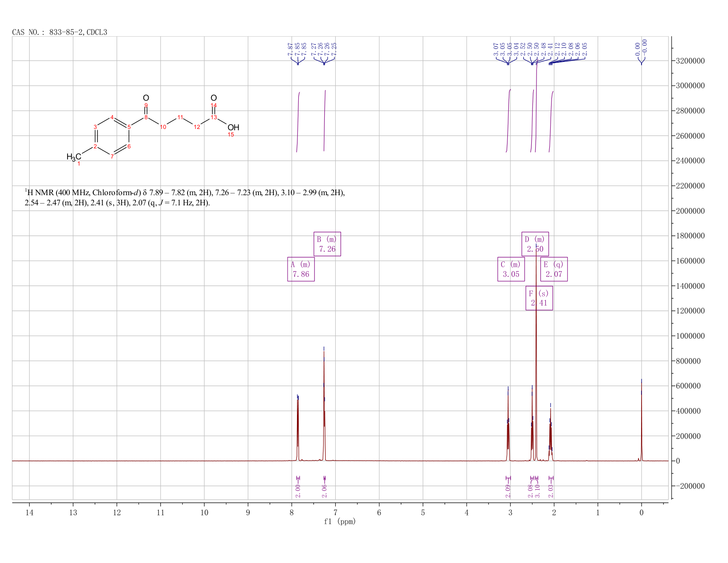Click the 'H3C' methyl group in the structure
This screenshot has height=563, width=728.
pos(74,157)
